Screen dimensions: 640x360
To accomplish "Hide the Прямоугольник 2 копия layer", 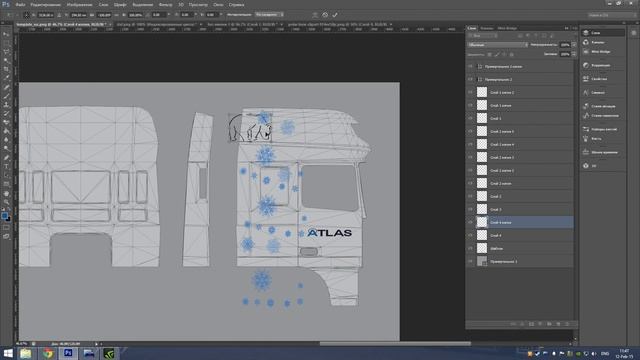I will (470, 66).
